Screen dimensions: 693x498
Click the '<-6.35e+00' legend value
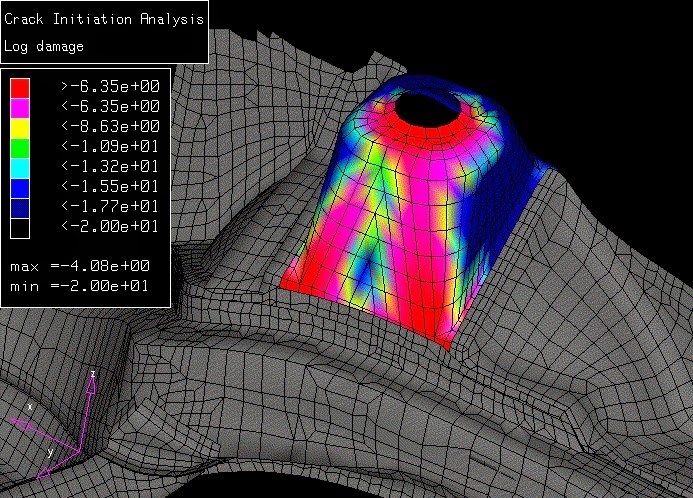[x=110, y=106]
